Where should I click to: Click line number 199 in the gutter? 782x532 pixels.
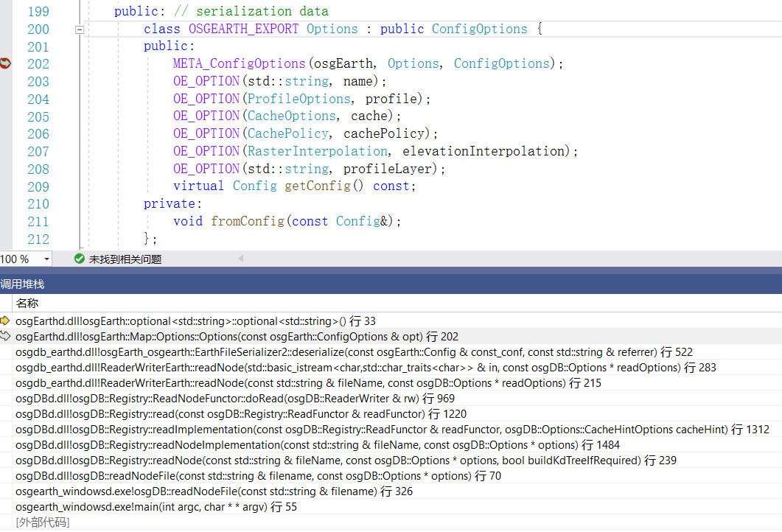coord(38,12)
